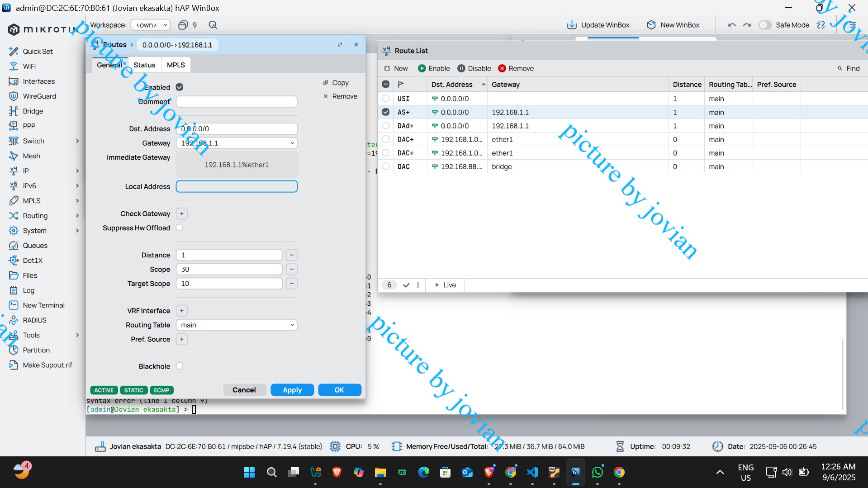Open the Bridge menu
The width and height of the screenshot is (868, 488).
coord(33,111)
